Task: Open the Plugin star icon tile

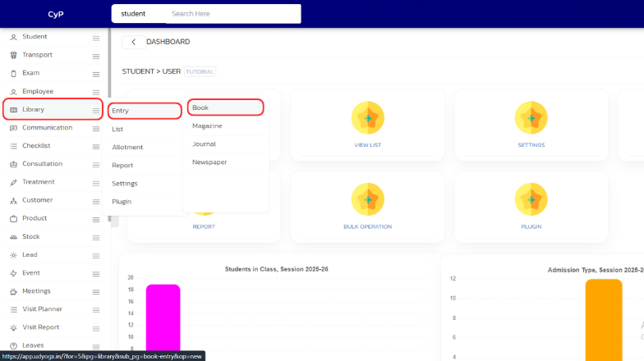Action: click(x=531, y=199)
